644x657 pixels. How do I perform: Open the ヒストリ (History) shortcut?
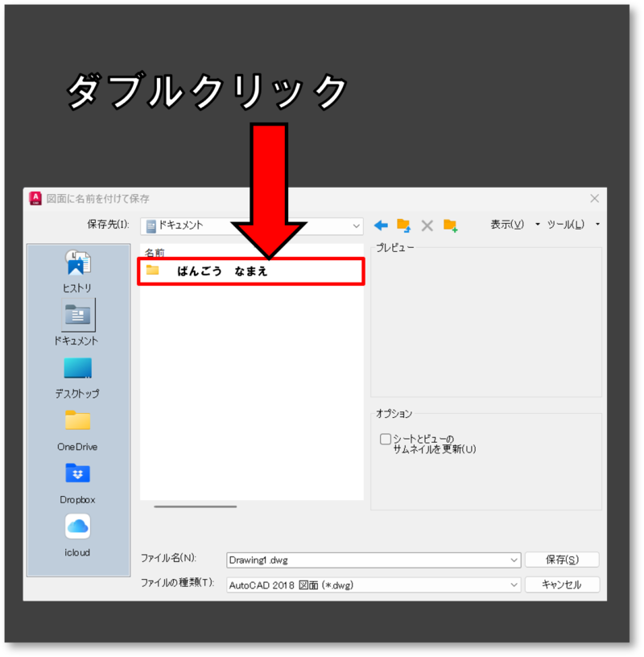[77, 271]
